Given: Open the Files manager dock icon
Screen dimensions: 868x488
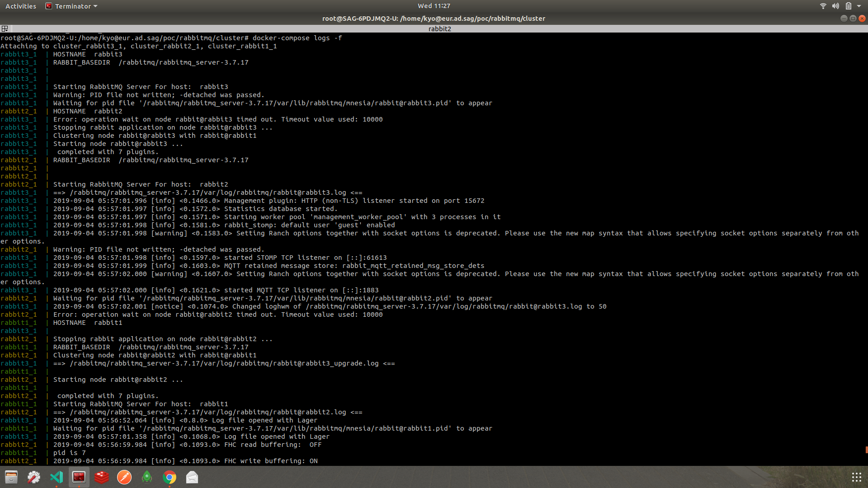Looking at the screenshot, I should click(11, 477).
